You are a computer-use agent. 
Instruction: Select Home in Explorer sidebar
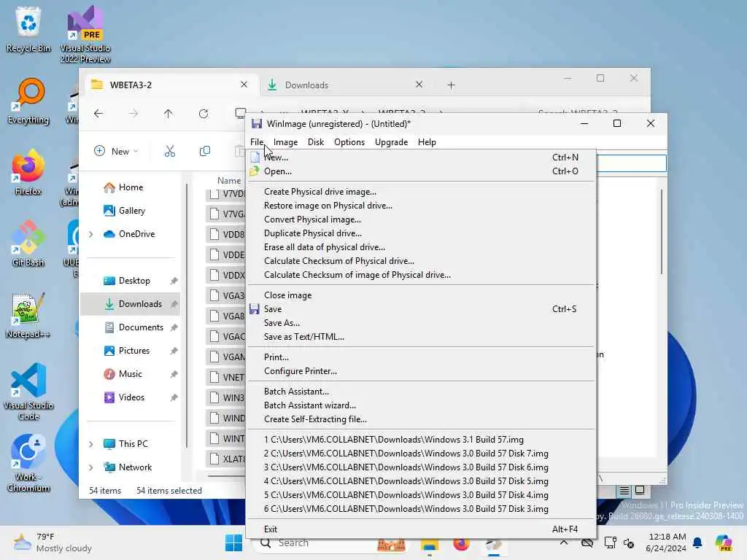pyautogui.click(x=131, y=187)
